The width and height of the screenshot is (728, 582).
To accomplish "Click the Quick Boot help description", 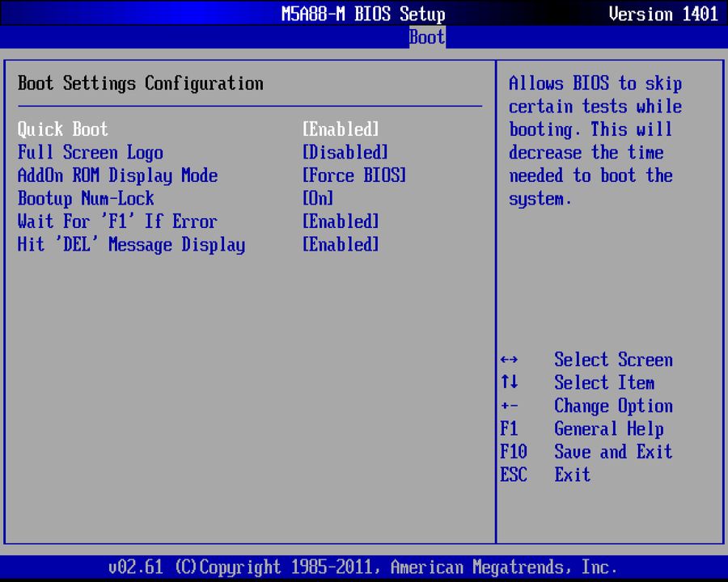I will click(x=595, y=141).
